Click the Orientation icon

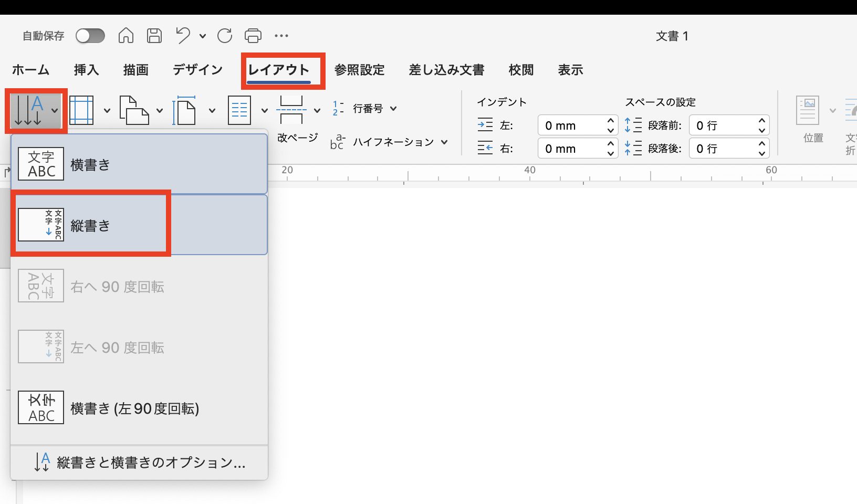tap(134, 110)
